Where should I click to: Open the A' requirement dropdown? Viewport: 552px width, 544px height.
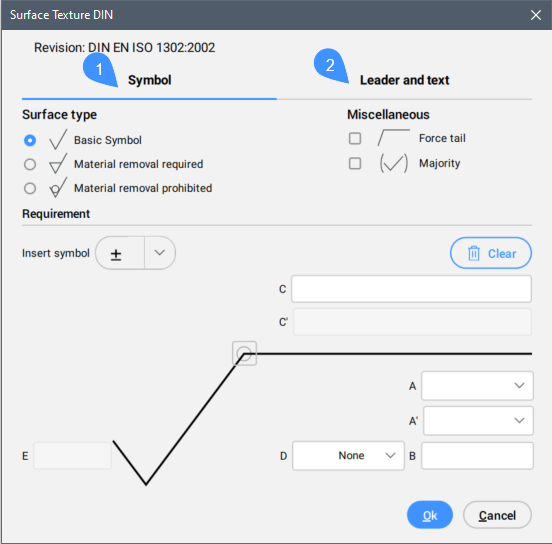point(478,421)
